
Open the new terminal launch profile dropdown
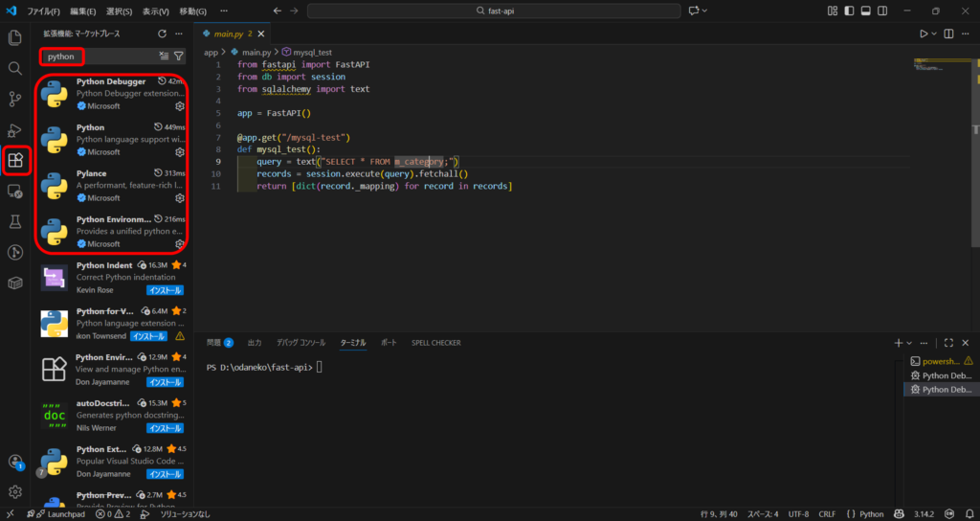tap(910, 343)
